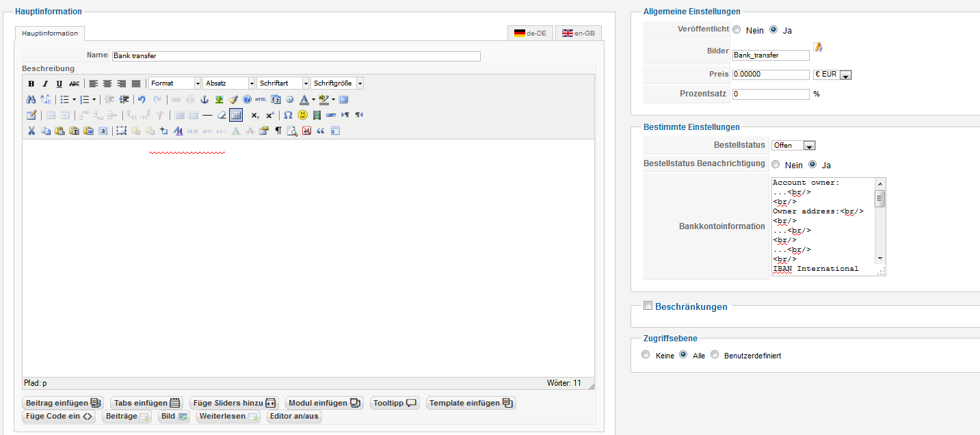Viewport: 980px width, 435px height.
Task: Open the Schriftart font dropdown
Action: pos(282,83)
